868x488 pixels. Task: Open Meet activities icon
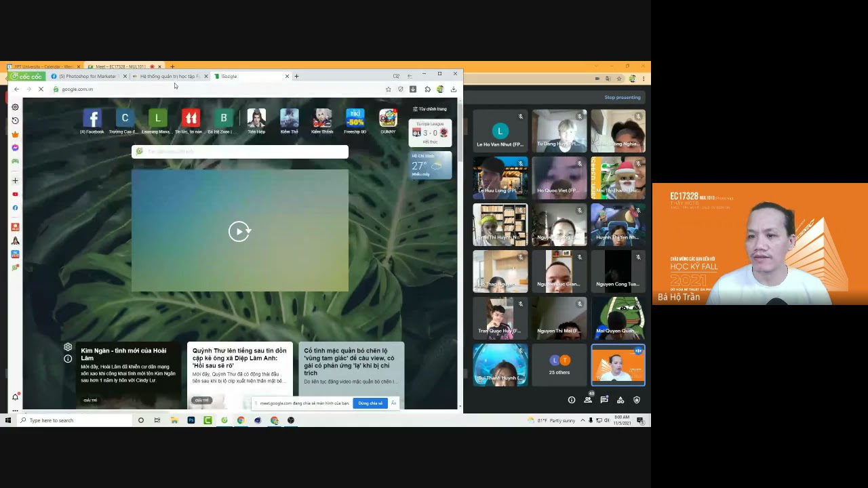pos(620,400)
